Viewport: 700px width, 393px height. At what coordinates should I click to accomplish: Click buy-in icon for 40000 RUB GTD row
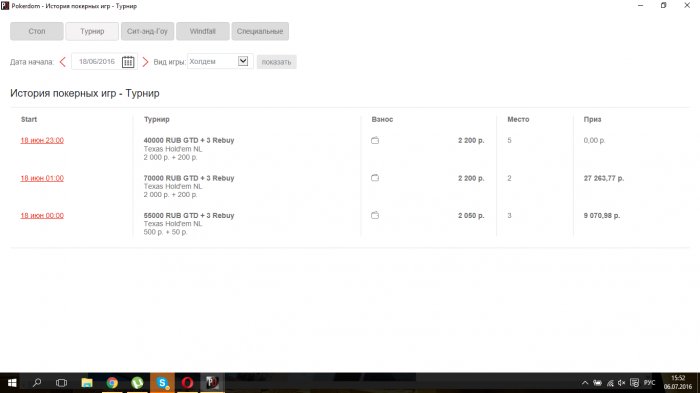[375, 140]
